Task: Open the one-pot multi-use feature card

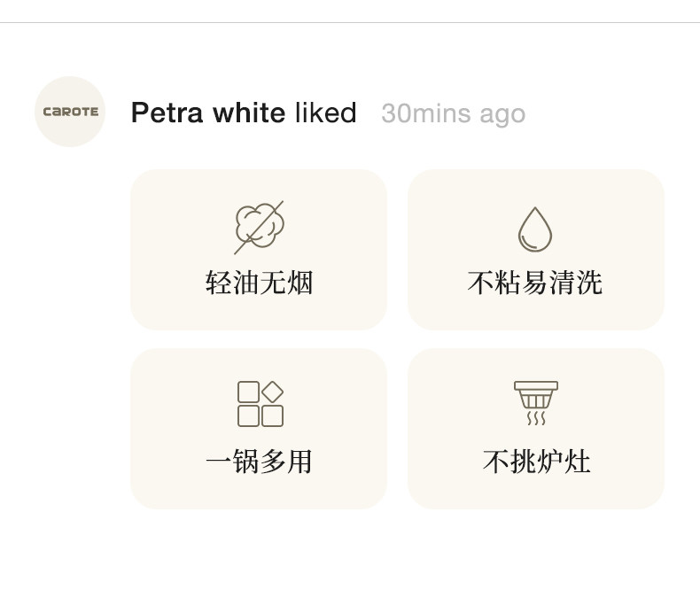Action: click(x=259, y=429)
